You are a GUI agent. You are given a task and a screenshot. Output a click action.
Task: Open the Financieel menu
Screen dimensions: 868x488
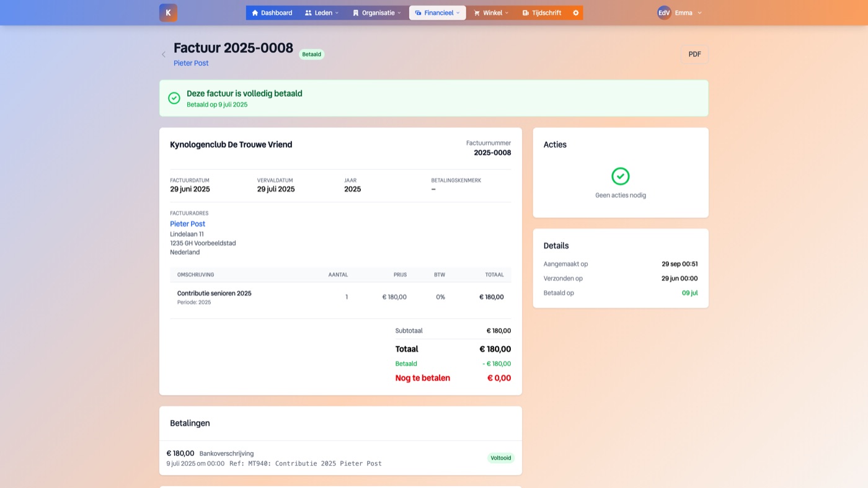click(x=437, y=12)
